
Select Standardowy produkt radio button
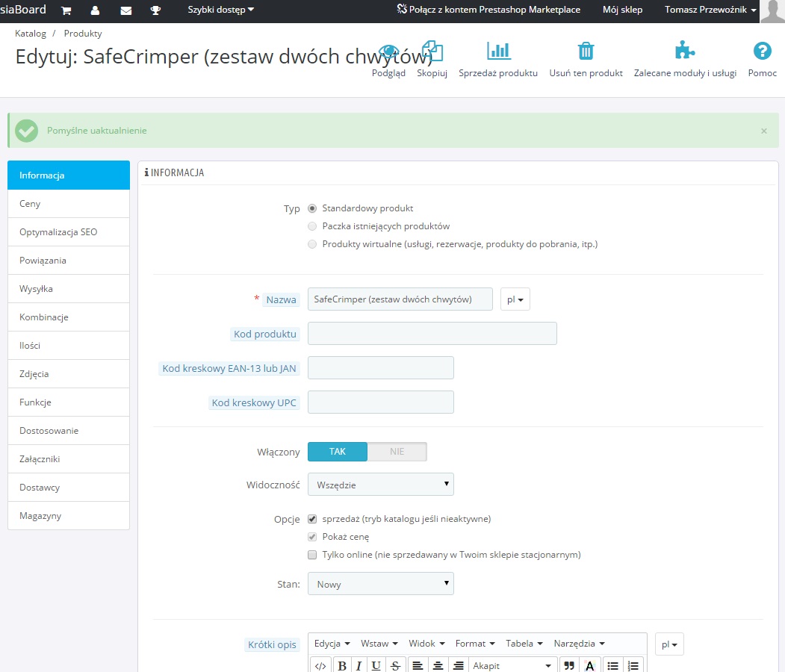click(x=312, y=208)
